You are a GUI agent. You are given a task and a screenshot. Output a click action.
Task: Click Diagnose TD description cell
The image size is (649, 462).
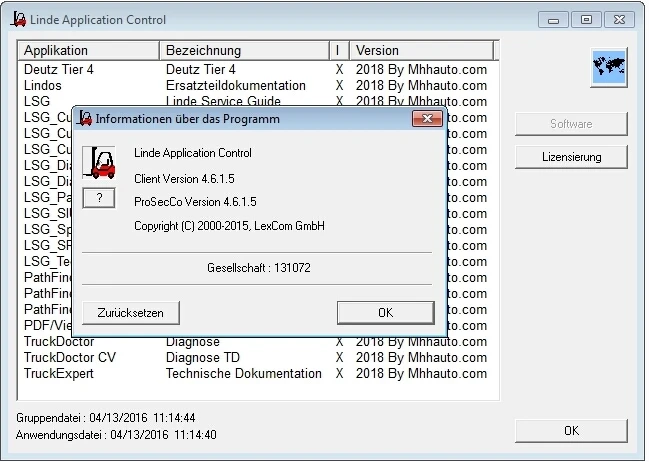[x=203, y=357]
